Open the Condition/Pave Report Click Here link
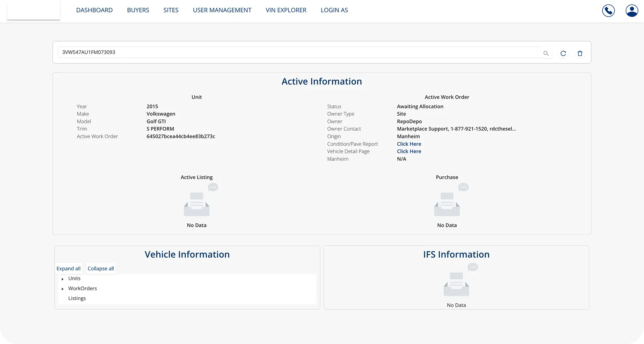The height and width of the screenshot is (344, 644). click(x=409, y=144)
